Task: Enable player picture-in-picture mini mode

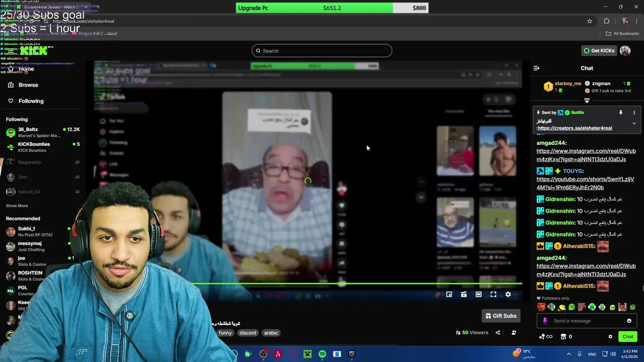Action: pyautogui.click(x=449, y=295)
